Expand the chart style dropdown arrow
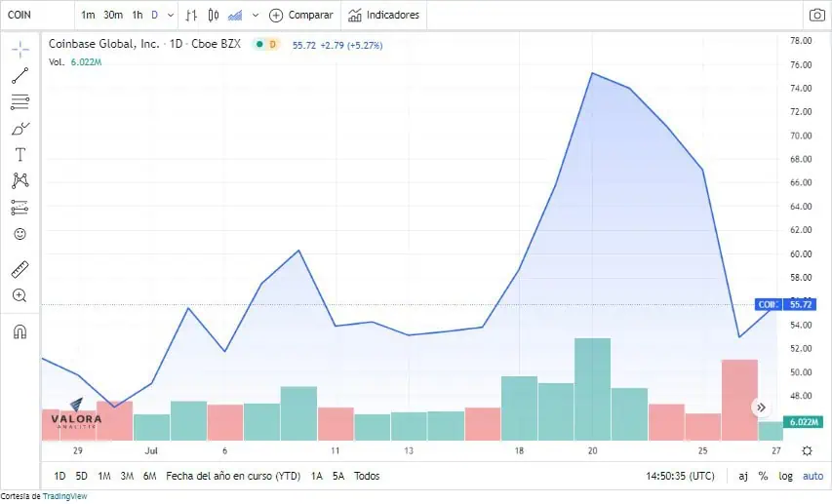The image size is (832, 504). point(256,15)
